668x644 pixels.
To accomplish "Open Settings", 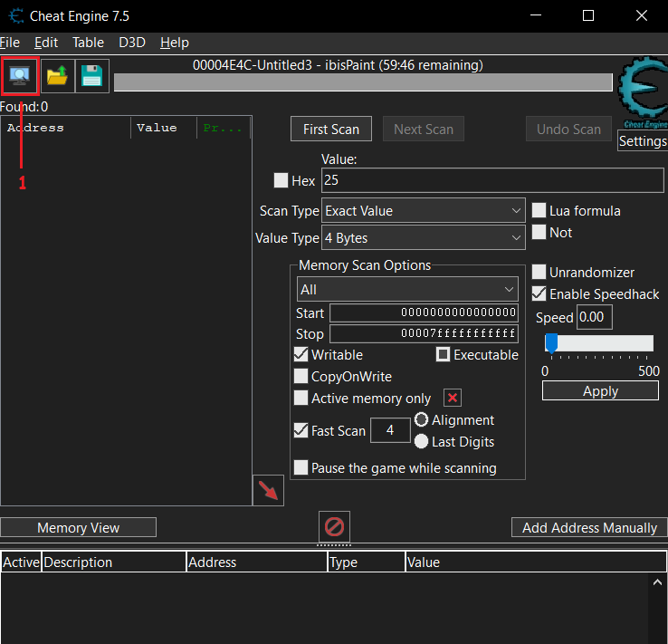I will coord(643,140).
